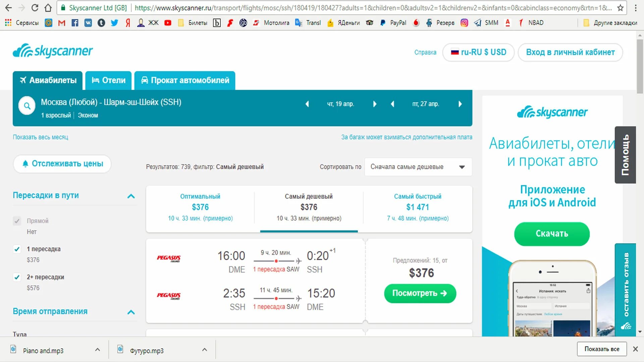Open the Yandex bookmark icon
644x362 pixels.
[128, 23]
